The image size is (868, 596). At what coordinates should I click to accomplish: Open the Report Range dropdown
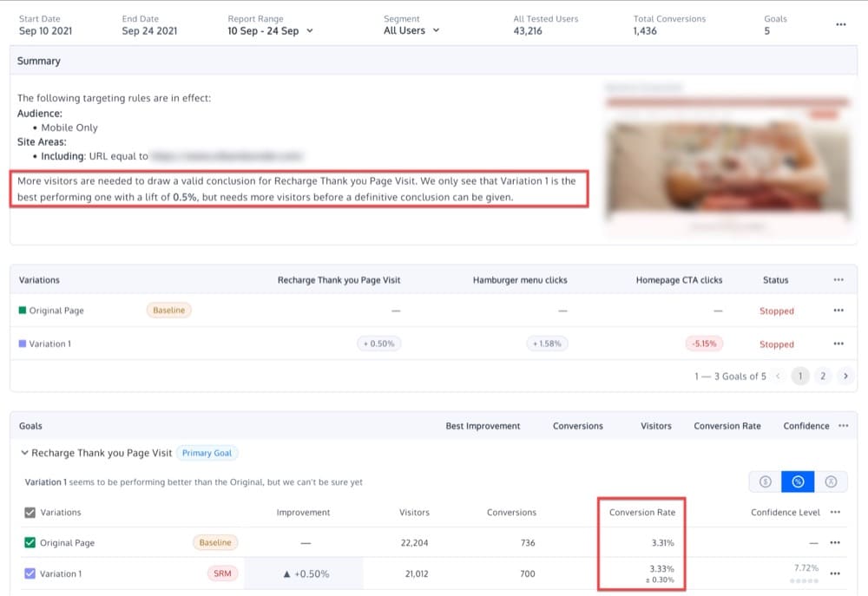[x=270, y=31]
